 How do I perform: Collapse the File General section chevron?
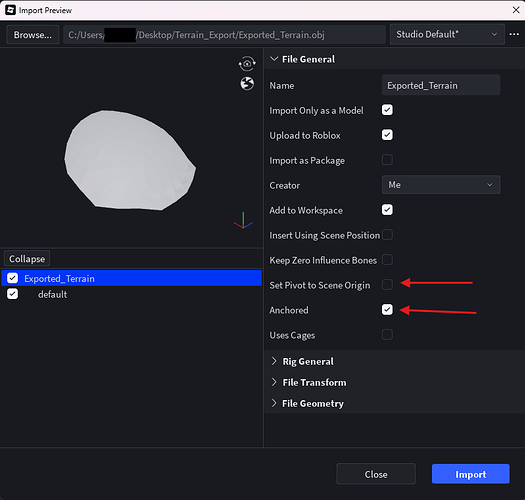point(274,59)
